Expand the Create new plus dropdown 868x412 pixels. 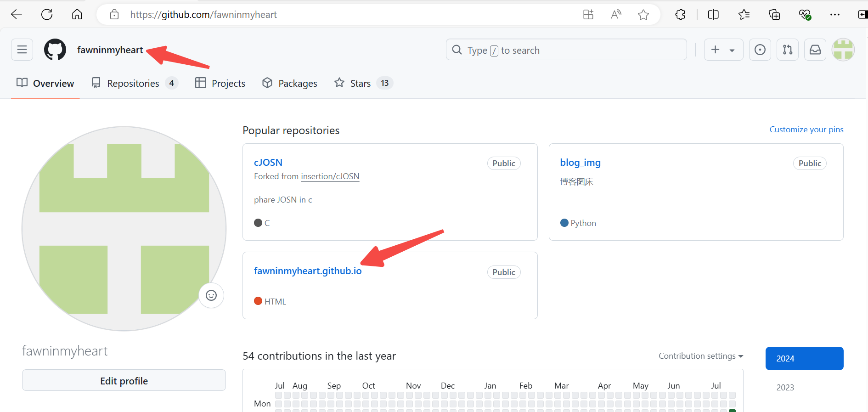pos(723,50)
